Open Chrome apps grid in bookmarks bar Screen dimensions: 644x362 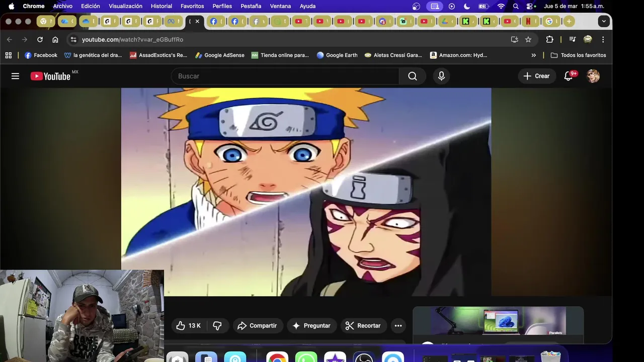tap(8, 55)
